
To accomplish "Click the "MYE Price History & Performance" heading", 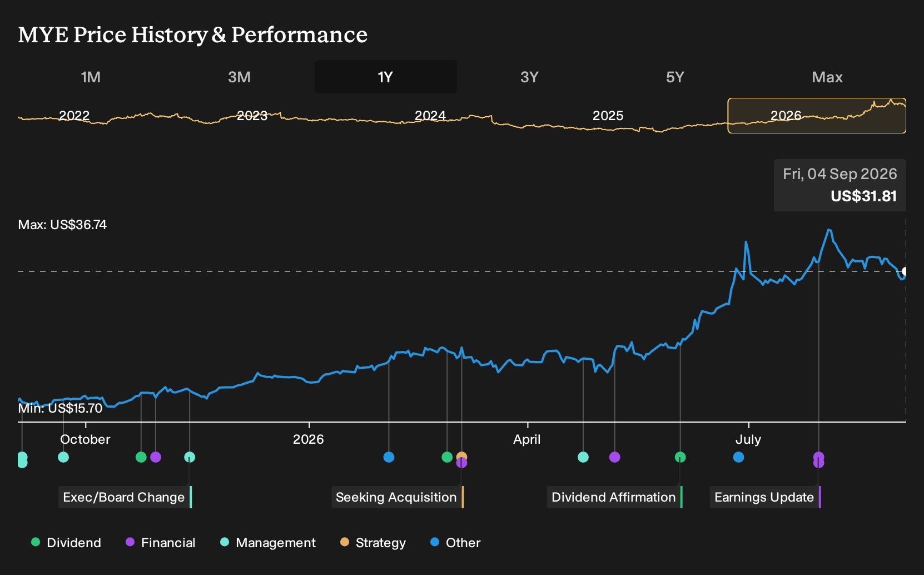I will pos(193,34).
